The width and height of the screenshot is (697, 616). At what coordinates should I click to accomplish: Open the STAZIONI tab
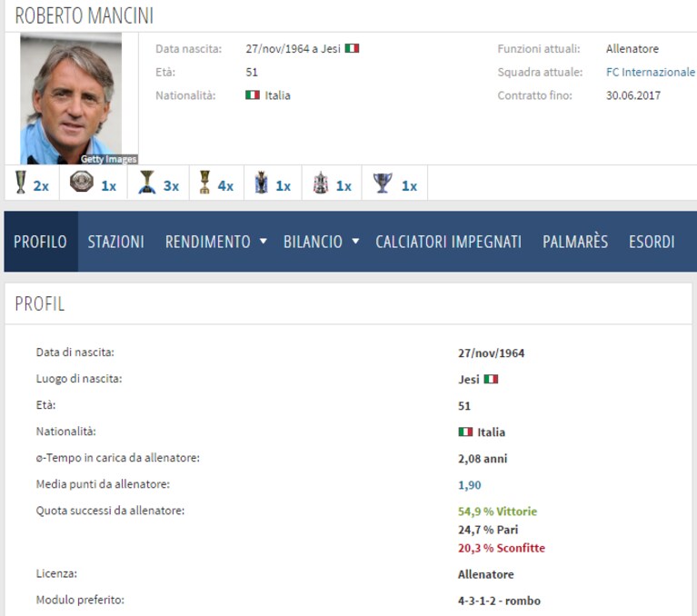pyautogui.click(x=116, y=242)
